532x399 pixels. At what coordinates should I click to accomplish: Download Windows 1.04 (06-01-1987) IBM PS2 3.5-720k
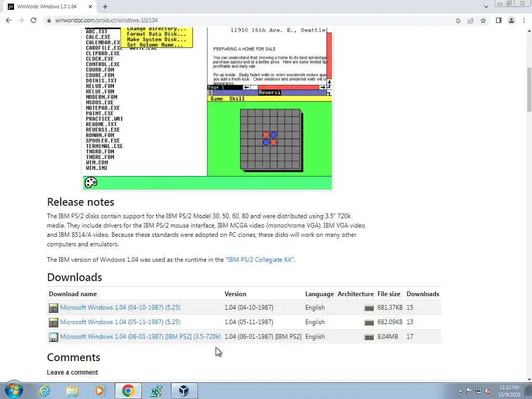click(x=140, y=337)
